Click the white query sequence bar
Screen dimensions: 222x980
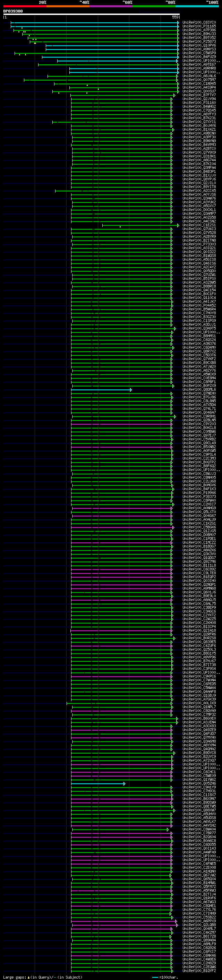click(x=92, y=14)
